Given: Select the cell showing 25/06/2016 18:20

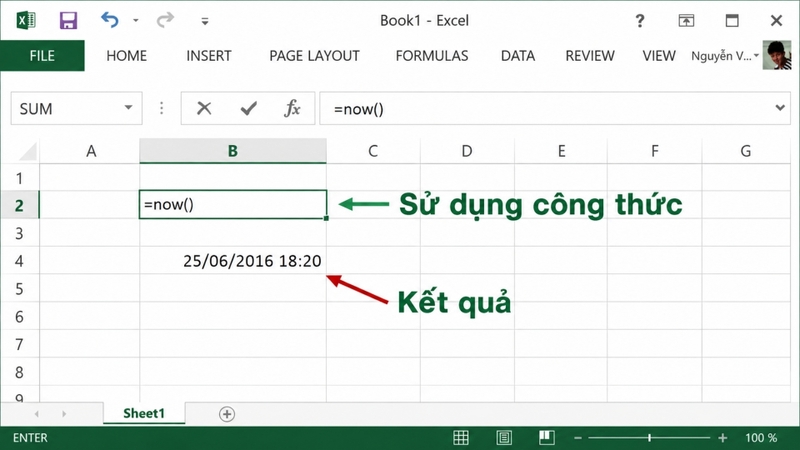Looking at the screenshot, I should pyautogui.click(x=233, y=261).
